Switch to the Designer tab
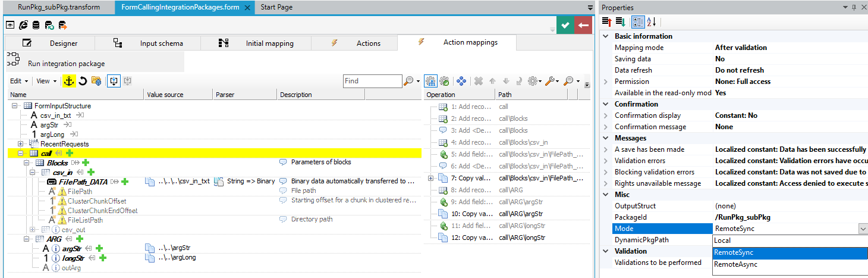Screen dimensions: 868x278 pos(50,43)
